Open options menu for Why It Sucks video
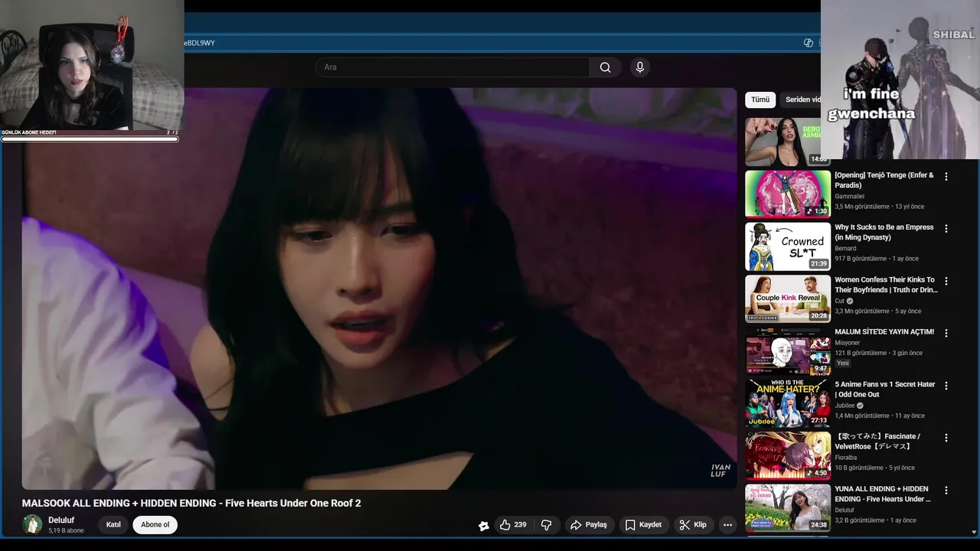Screen dimensions: 980x551 946,228
